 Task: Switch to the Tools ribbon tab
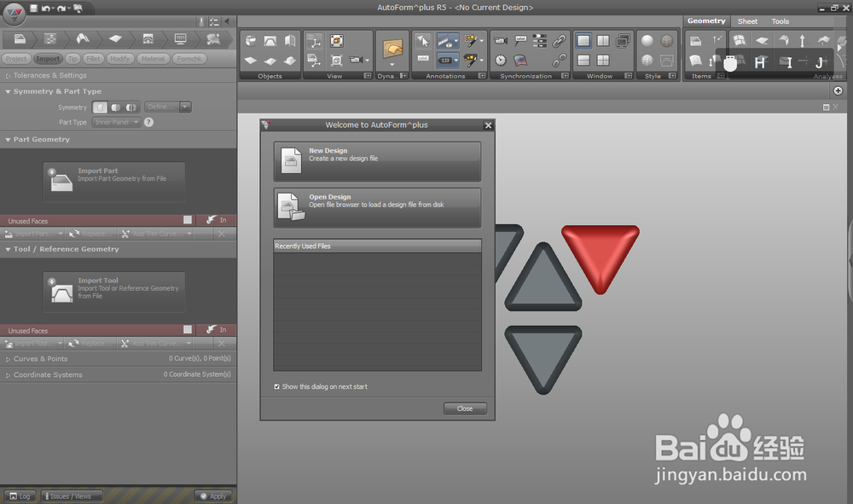pos(780,21)
